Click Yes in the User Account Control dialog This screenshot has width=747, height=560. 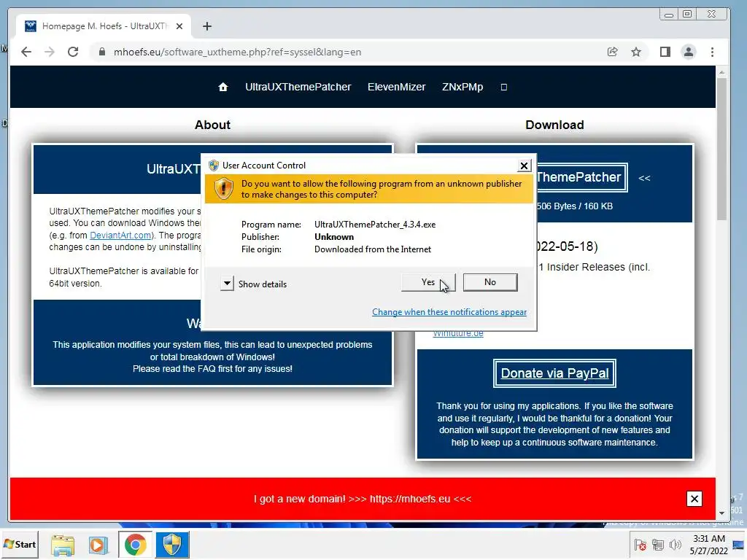427,282
